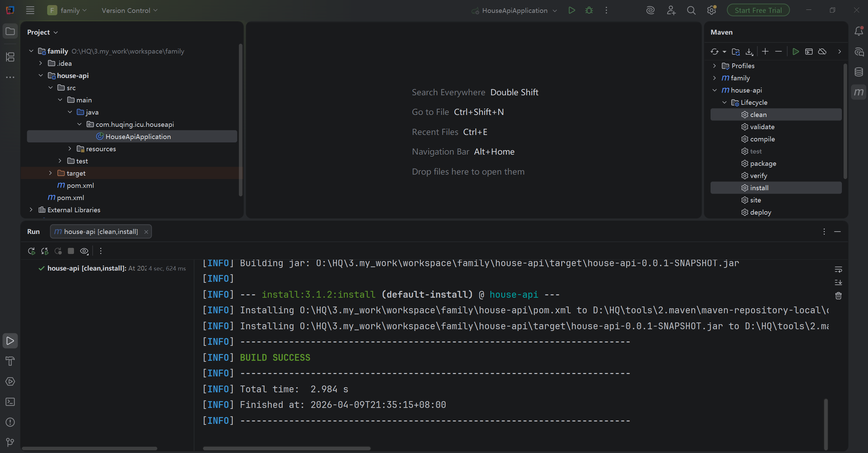Viewport: 868px width, 453px height.
Task: Clear console output with the trash icon
Action: pos(838,296)
